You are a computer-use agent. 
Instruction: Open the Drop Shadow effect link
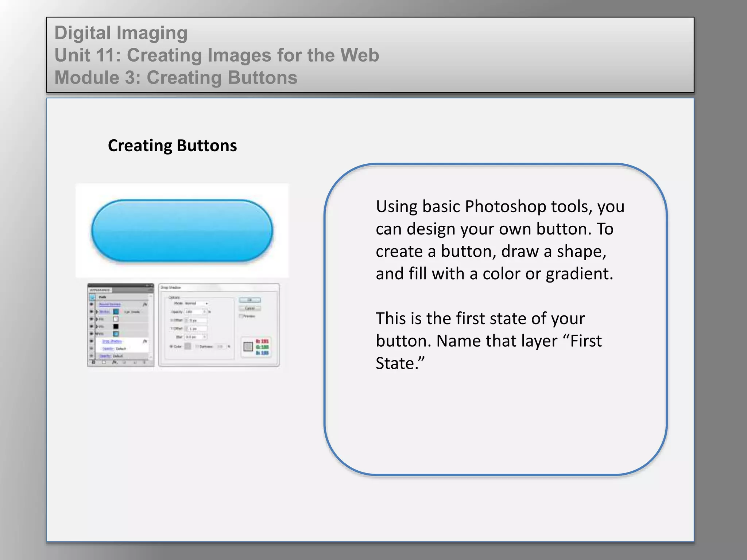[x=112, y=341]
